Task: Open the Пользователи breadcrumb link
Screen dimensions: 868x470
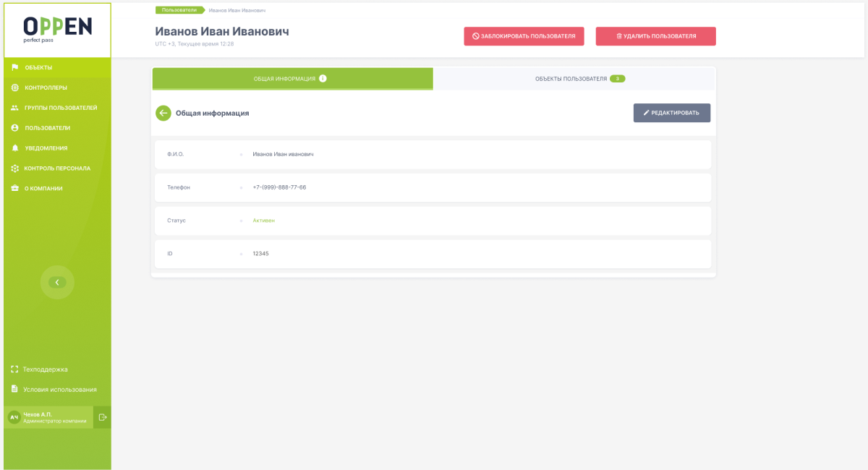Action: [179, 10]
